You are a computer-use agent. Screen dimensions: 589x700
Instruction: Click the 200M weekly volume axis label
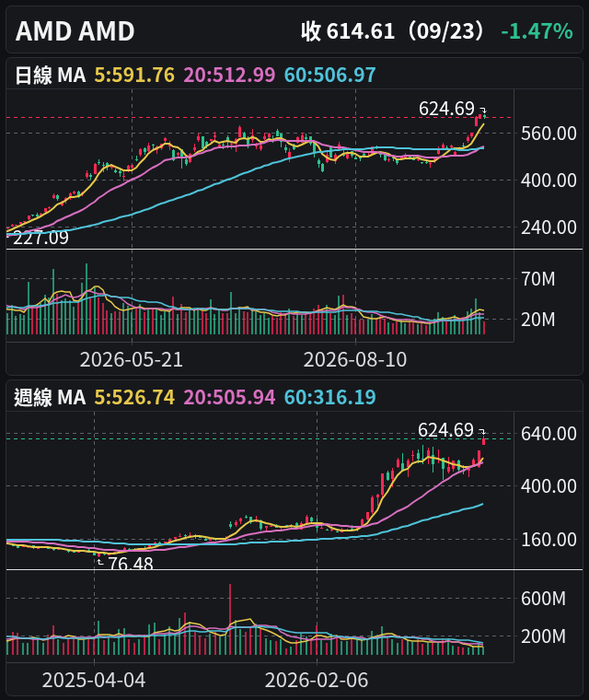543,636
